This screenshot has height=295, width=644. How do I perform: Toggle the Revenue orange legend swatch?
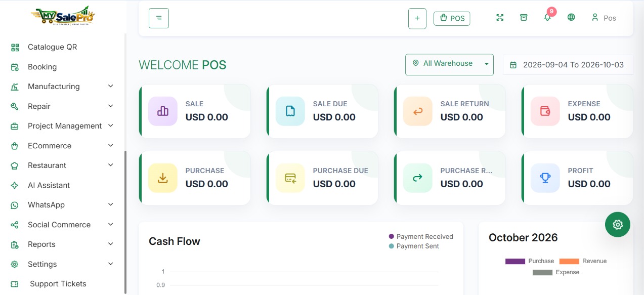[569, 261]
